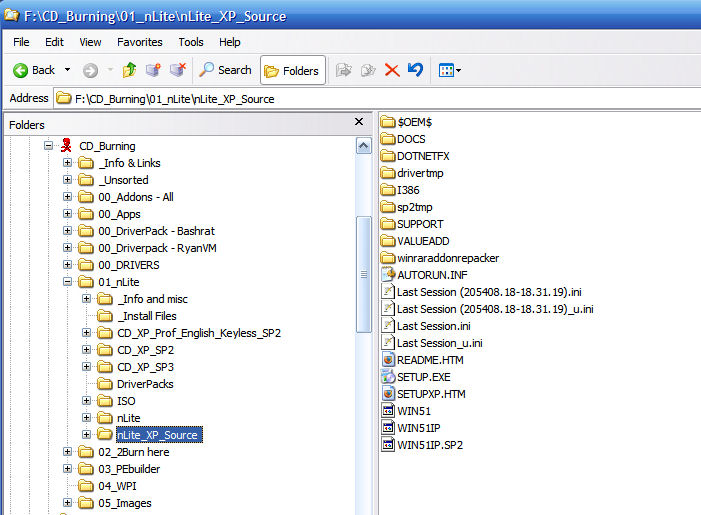Screen dimensions: 701x515
Task: Open the Back history dropdown arrow
Action: tap(67, 70)
